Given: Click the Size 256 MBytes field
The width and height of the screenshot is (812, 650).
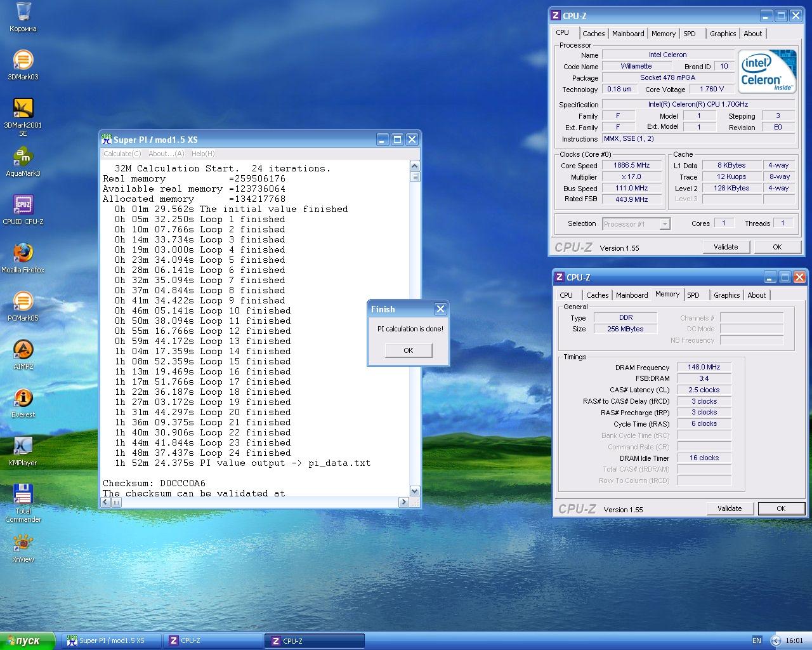Looking at the screenshot, I should [625, 329].
